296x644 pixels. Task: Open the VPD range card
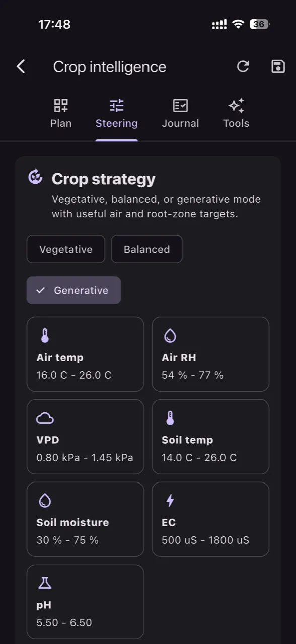coord(86,437)
